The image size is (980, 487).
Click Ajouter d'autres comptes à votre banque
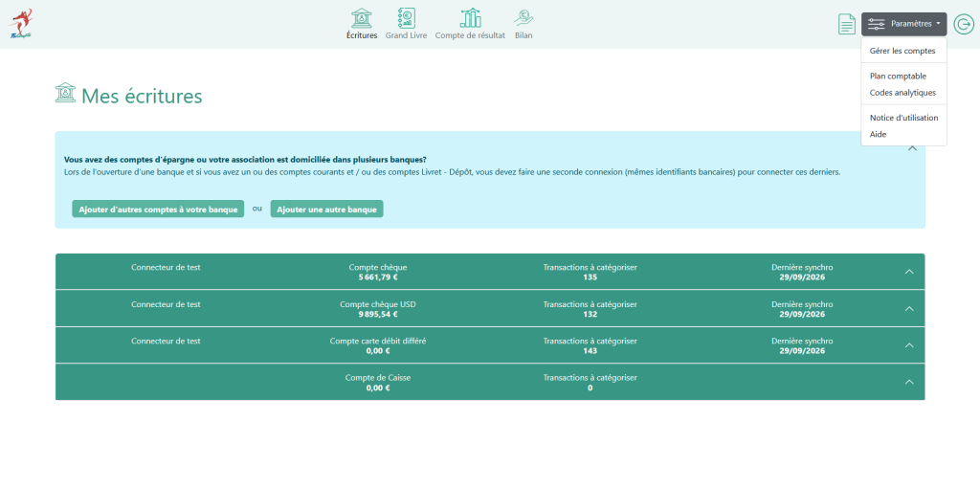pyautogui.click(x=158, y=210)
